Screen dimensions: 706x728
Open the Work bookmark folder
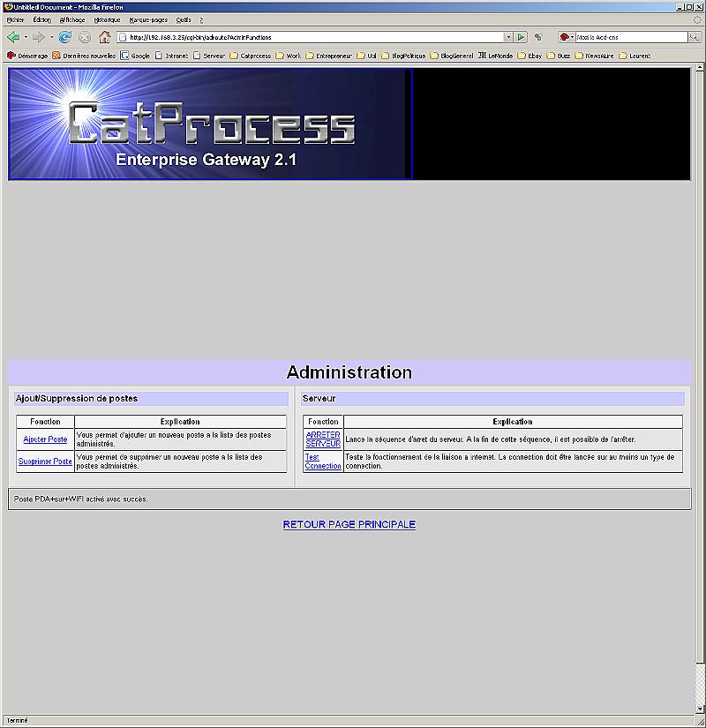tap(289, 56)
